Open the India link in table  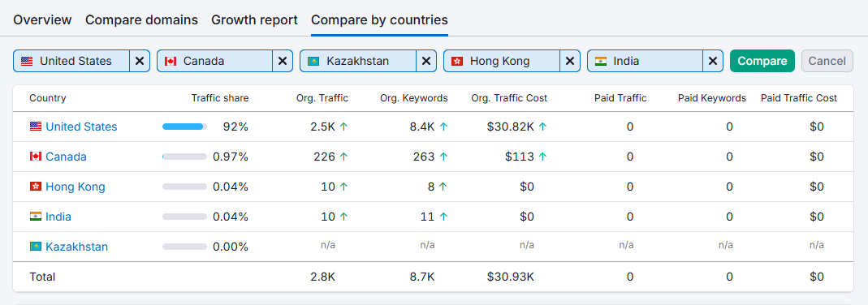click(x=58, y=216)
